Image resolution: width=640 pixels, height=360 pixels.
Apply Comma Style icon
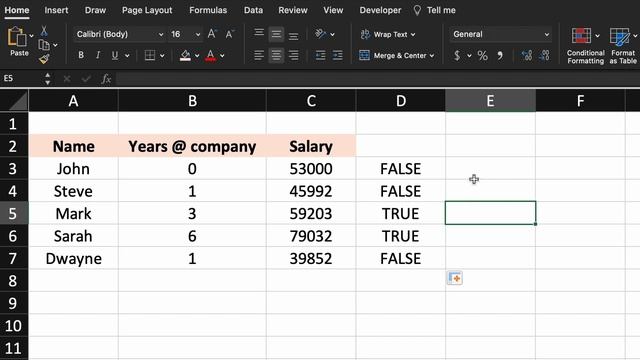500,55
